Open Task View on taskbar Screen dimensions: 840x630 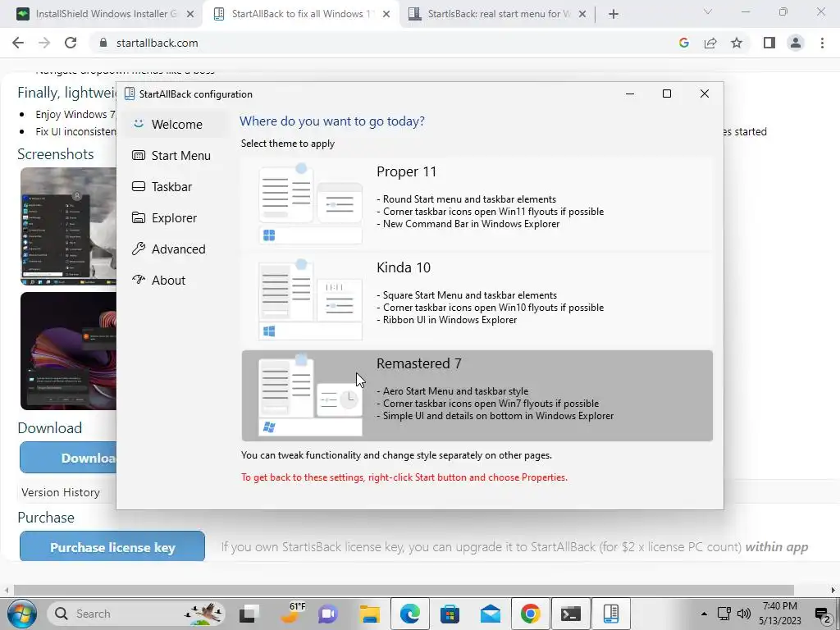click(x=249, y=614)
